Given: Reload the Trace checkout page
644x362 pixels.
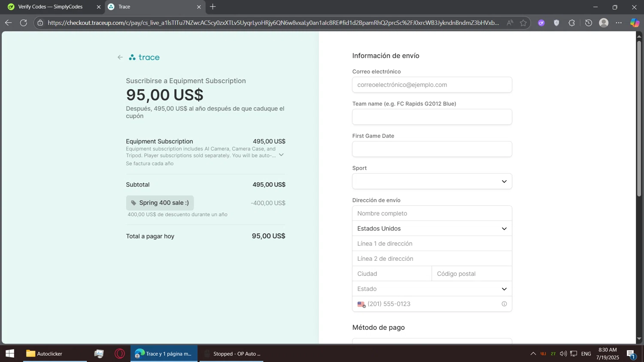Looking at the screenshot, I should tap(24, 23).
